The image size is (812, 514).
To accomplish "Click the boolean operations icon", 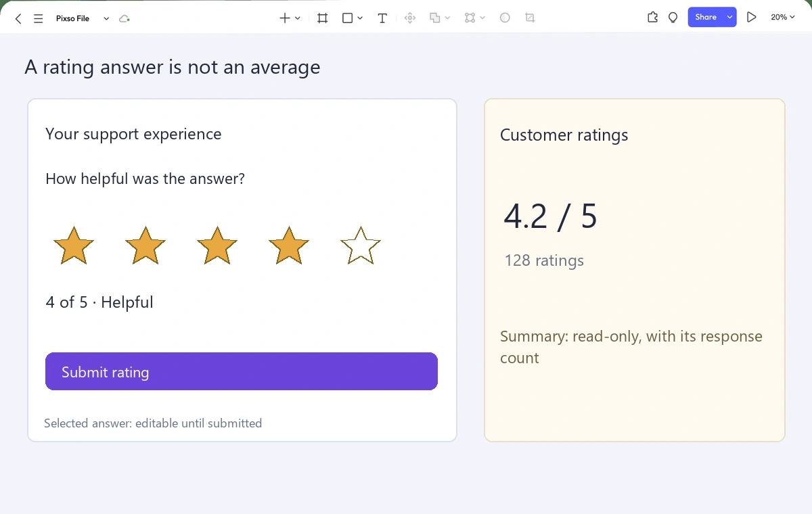I will click(x=435, y=18).
